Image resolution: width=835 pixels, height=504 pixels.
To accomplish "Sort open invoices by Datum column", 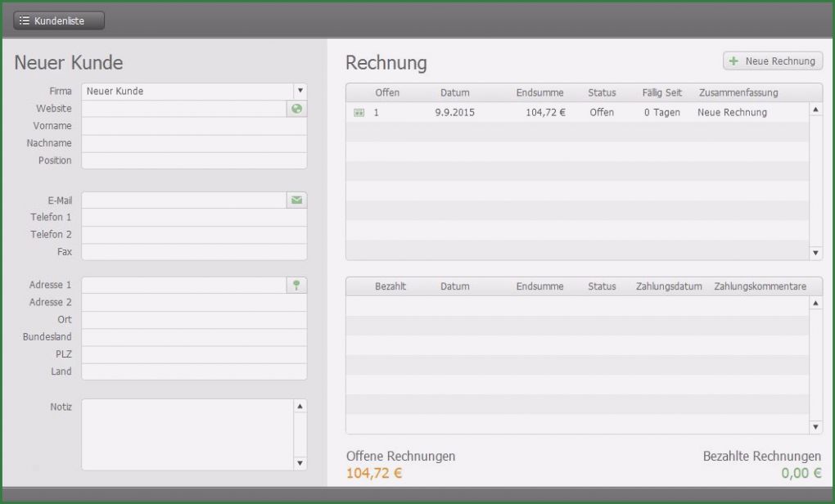I will click(x=454, y=92).
